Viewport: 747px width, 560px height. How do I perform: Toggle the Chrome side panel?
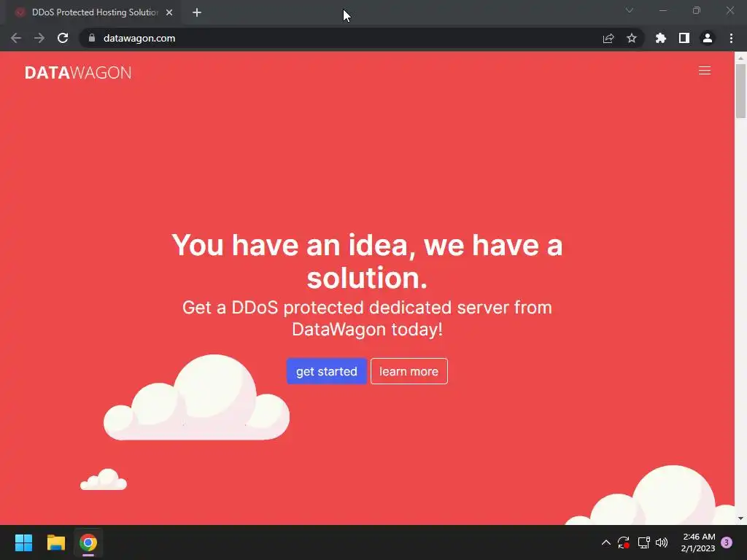[684, 38]
